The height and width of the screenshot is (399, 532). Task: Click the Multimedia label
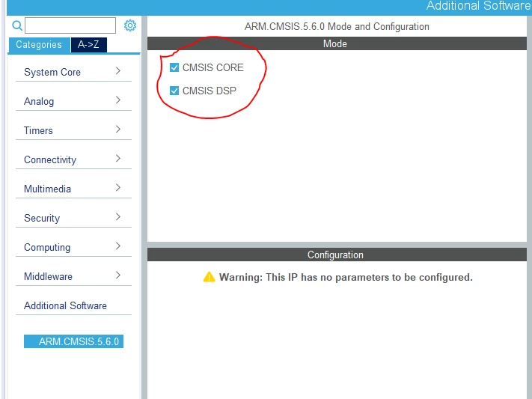47,189
